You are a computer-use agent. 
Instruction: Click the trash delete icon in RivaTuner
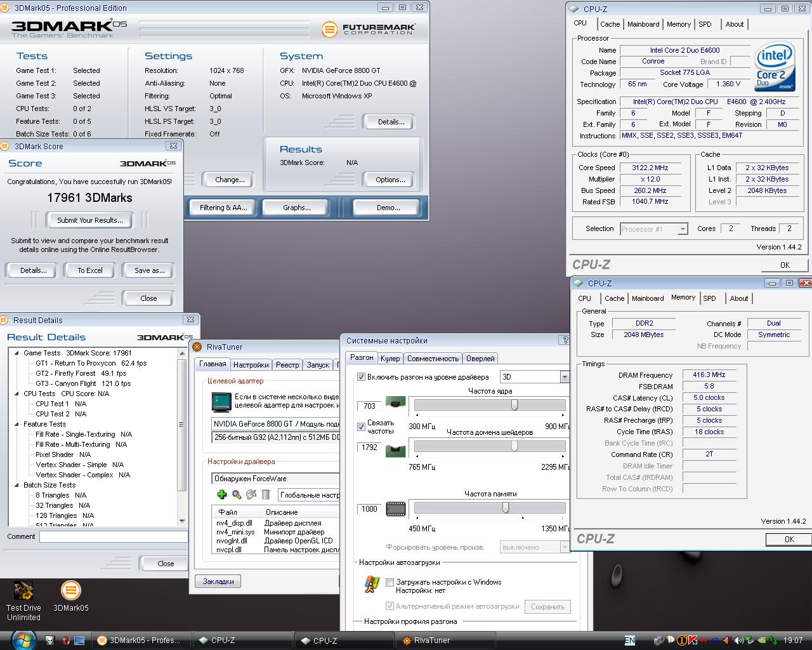point(266,494)
